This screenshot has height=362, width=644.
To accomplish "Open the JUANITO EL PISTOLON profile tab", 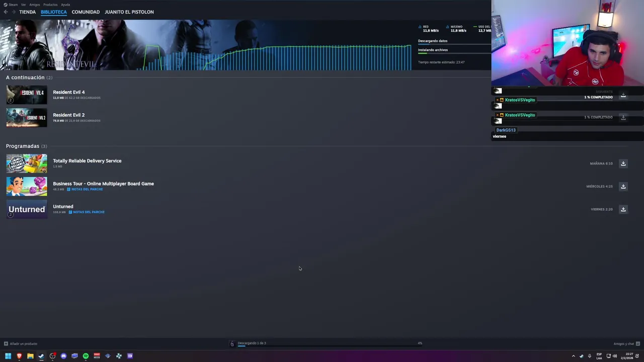I will coord(129,12).
